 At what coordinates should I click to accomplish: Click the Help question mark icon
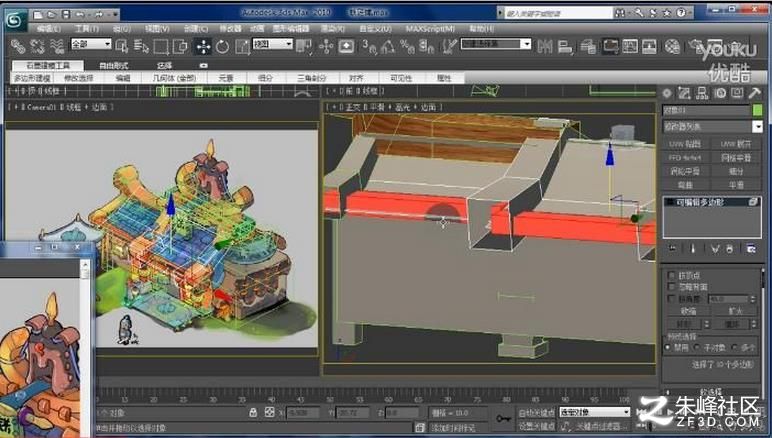pos(681,13)
